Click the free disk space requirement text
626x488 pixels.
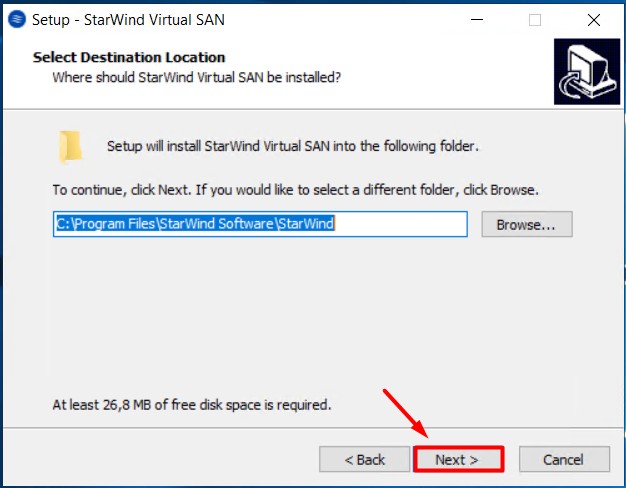click(191, 405)
